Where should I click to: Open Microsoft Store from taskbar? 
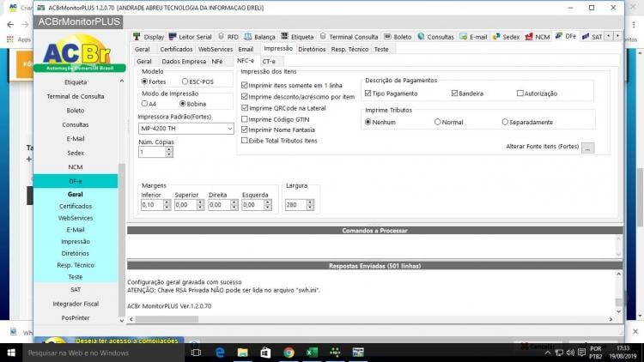pyautogui.click(x=265, y=353)
